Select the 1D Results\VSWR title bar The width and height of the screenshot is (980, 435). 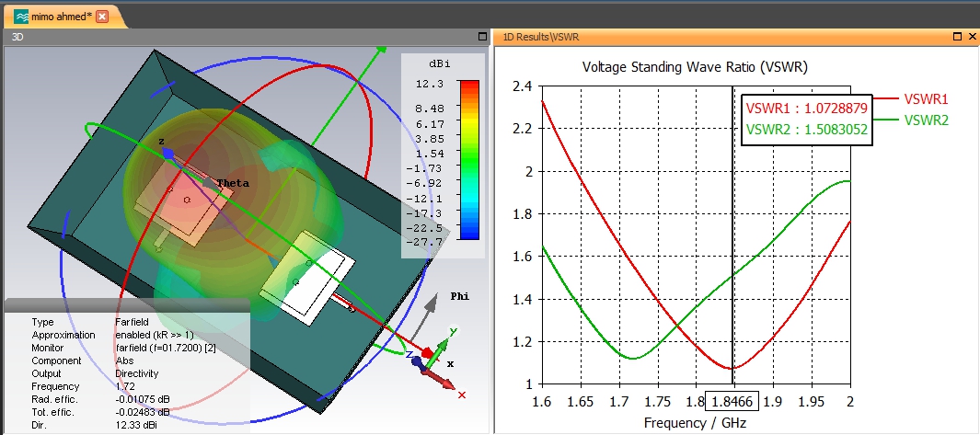736,37
